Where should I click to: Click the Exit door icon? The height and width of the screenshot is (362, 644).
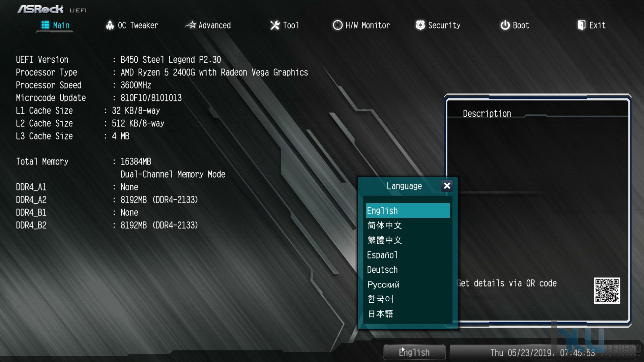tap(581, 25)
